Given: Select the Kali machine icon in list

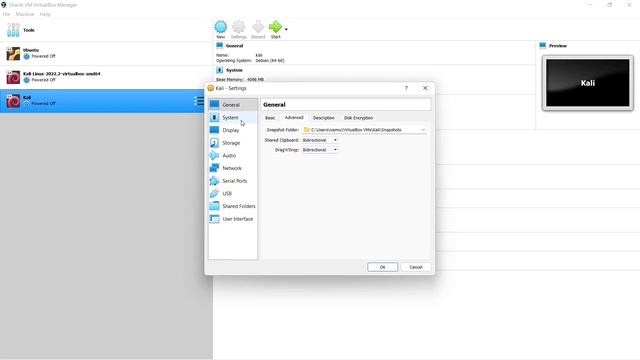Looking at the screenshot, I should pyautogui.click(x=13, y=101).
